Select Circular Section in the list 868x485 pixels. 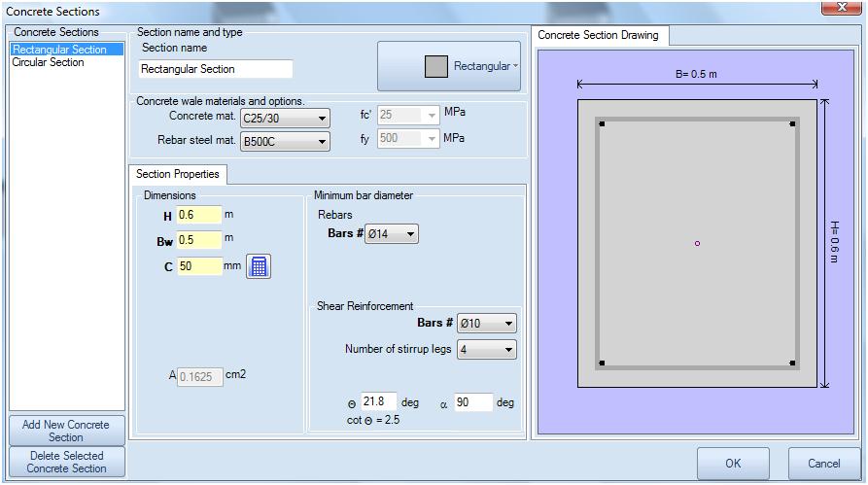click(x=49, y=62)
